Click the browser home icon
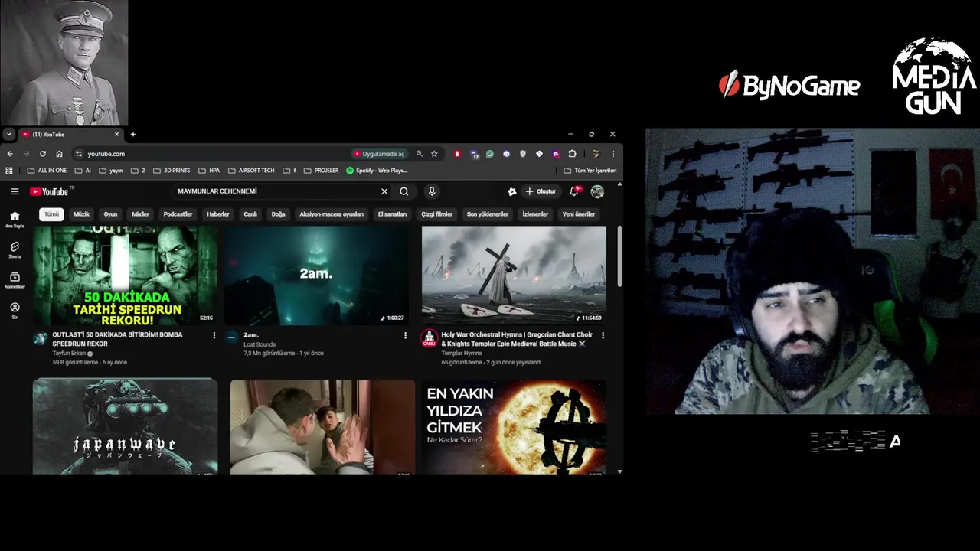980x551 pixels. [59, 154]
